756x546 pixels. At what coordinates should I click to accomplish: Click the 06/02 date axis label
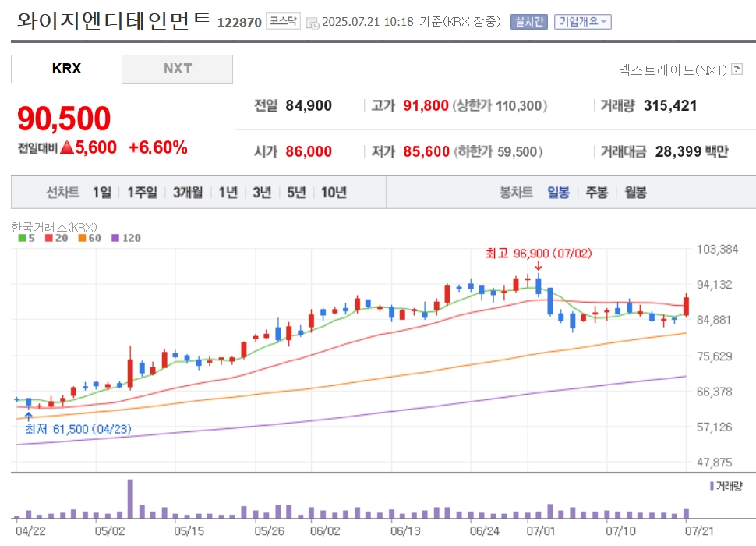325,531
